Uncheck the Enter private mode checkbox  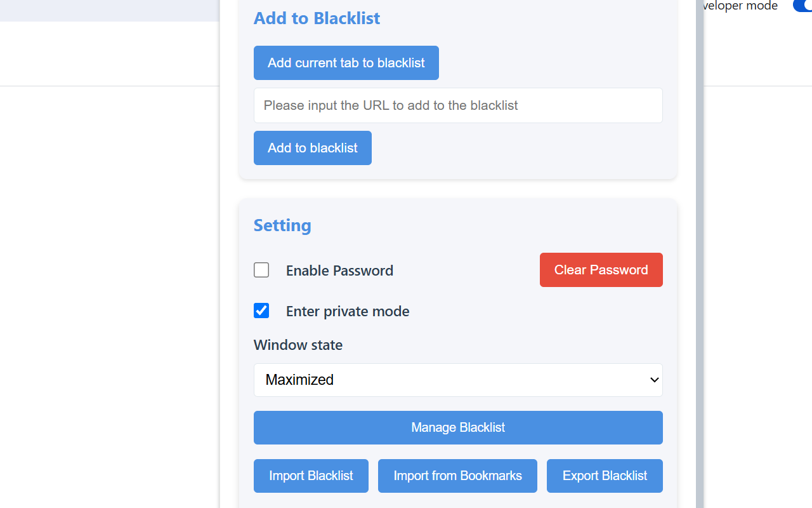click(261, 311)
